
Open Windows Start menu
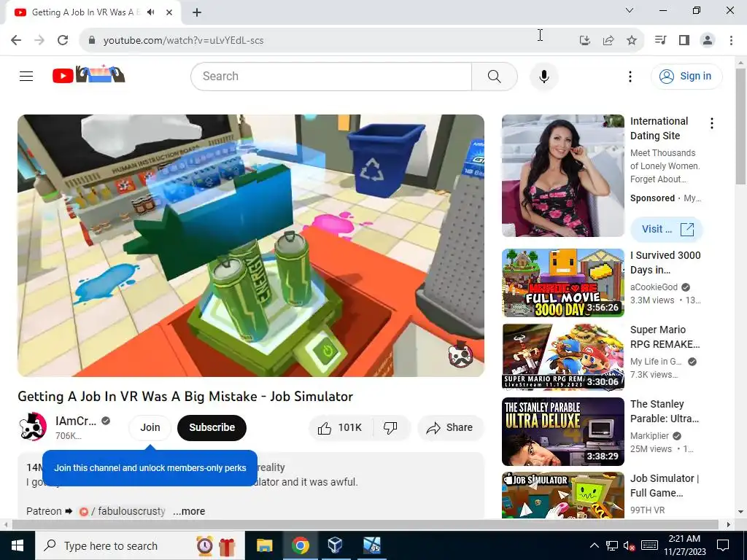18,545
